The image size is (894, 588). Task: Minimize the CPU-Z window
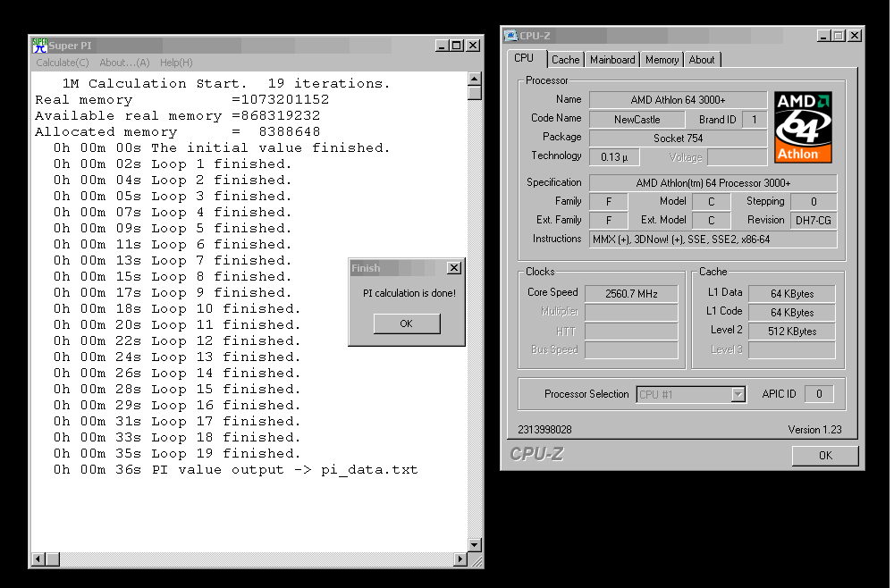(823, 36)
